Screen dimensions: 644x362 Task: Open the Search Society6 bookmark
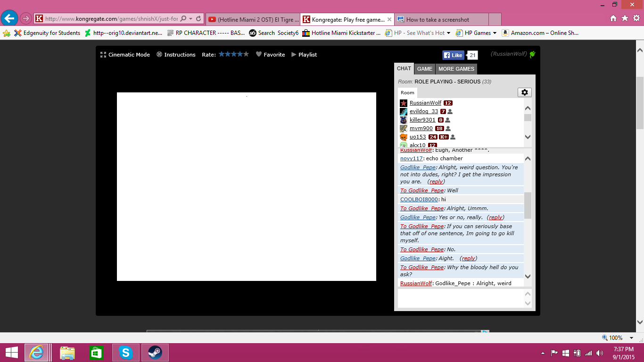(274, 33)
